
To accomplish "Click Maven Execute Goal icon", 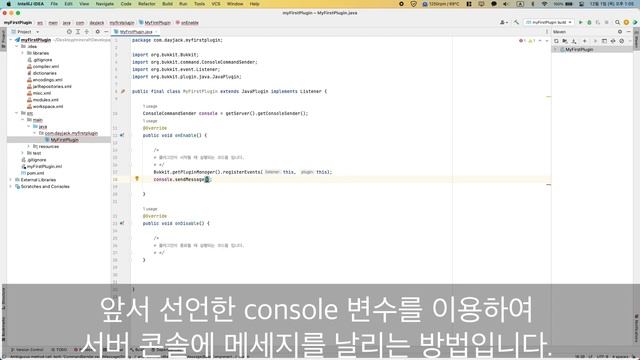I will 604,41.
